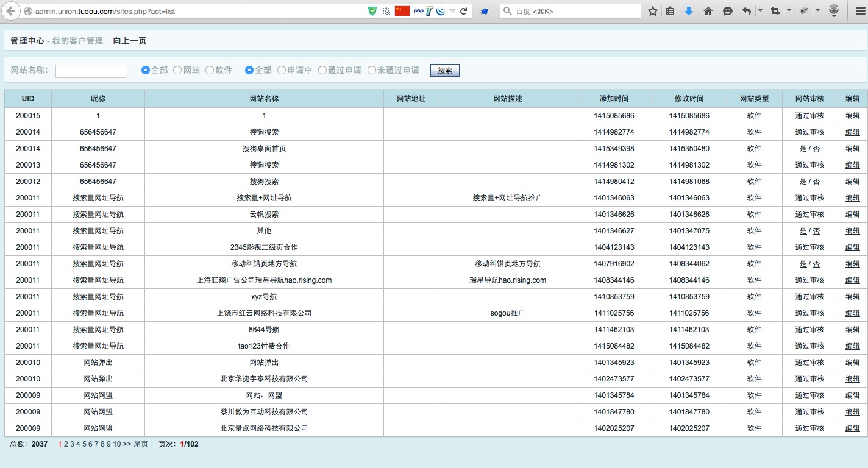Click the globe site identity icon
This screenshot has width=868, height=468.
27,11
